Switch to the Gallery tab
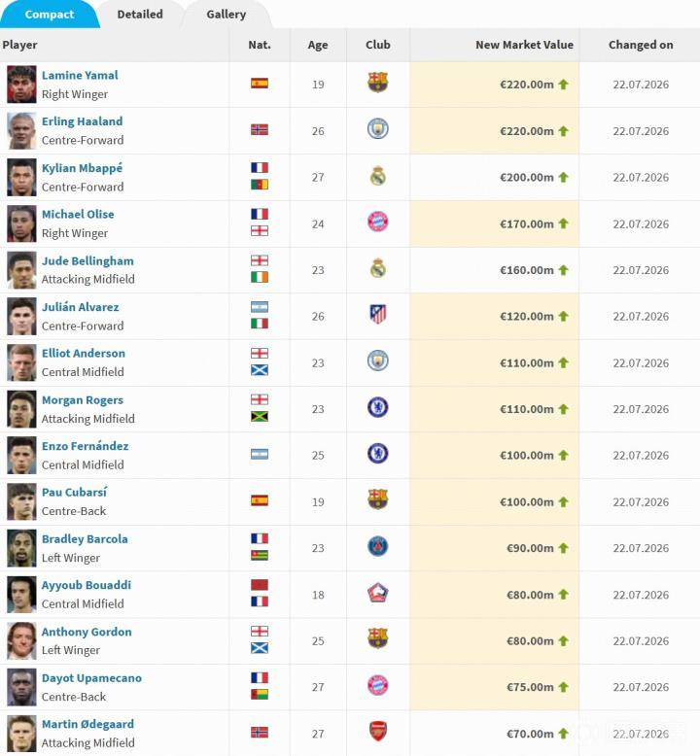The image size is (700, 756). coord(227,15)
